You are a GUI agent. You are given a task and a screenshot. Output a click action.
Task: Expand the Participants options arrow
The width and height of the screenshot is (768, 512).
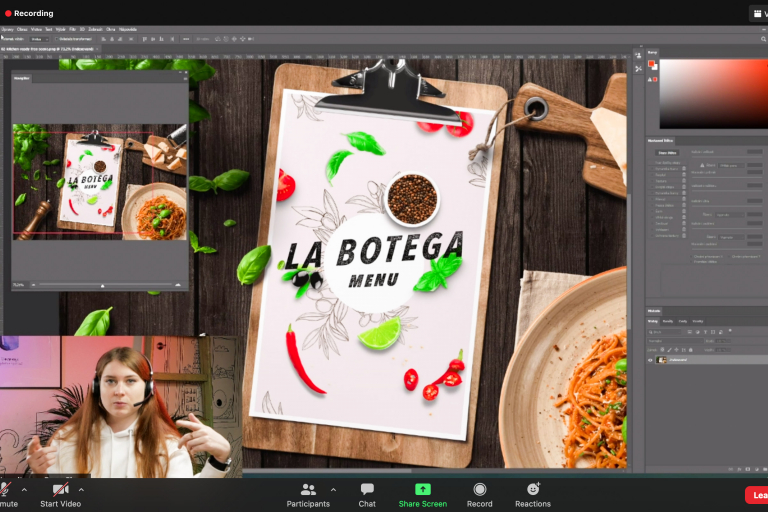coord(333,489)
